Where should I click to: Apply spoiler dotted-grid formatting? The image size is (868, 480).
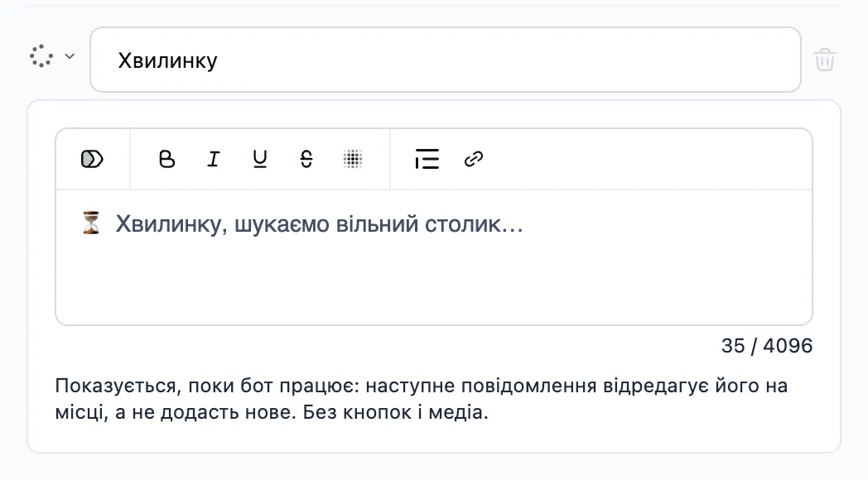[353, 159]
